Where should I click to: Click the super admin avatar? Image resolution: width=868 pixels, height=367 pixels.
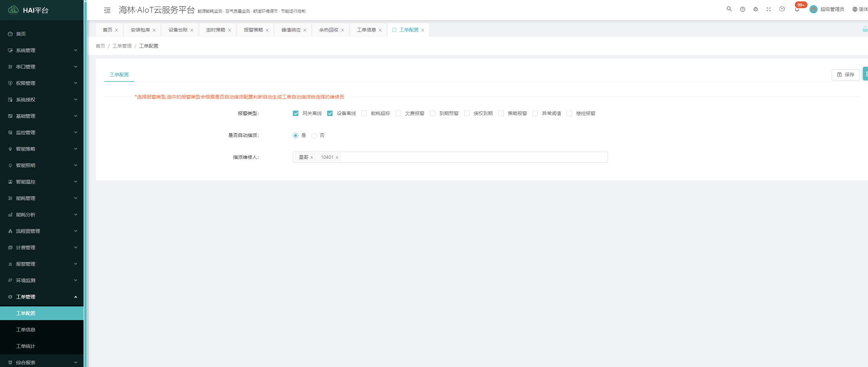814,9
